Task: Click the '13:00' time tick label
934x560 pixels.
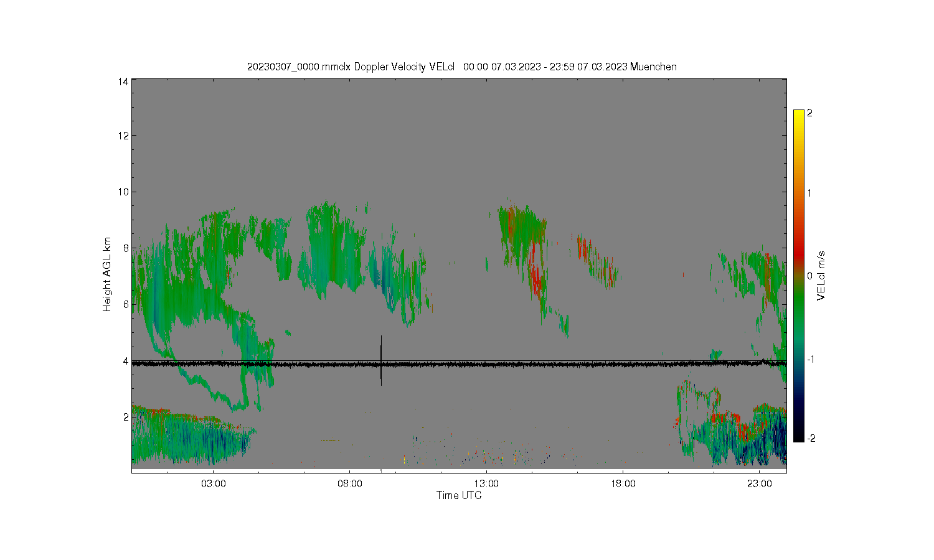Action: click(x=486, y=483)
